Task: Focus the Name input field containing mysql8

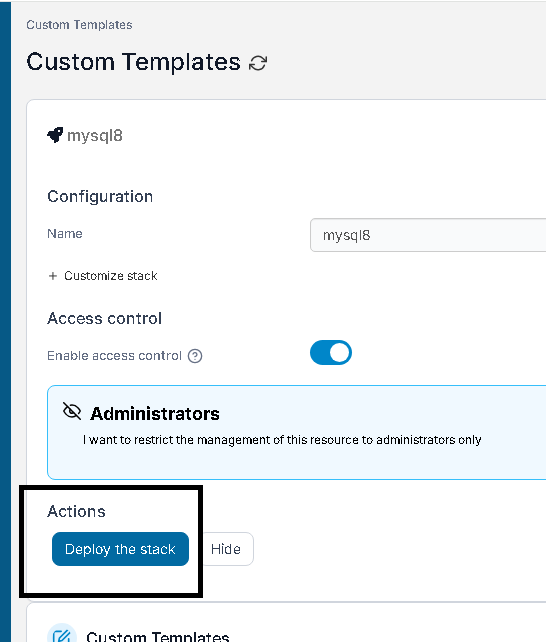Action: 428,235
